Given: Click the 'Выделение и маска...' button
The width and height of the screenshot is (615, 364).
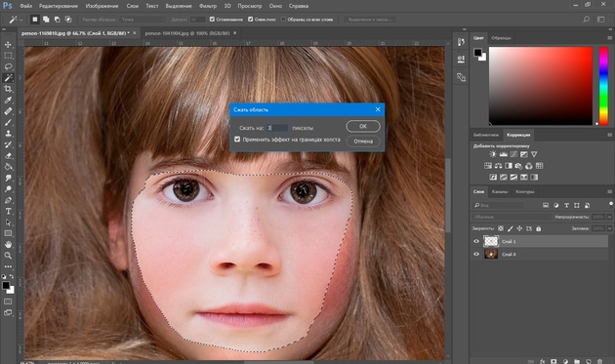Looking at the screenshot, I should 370,20.
